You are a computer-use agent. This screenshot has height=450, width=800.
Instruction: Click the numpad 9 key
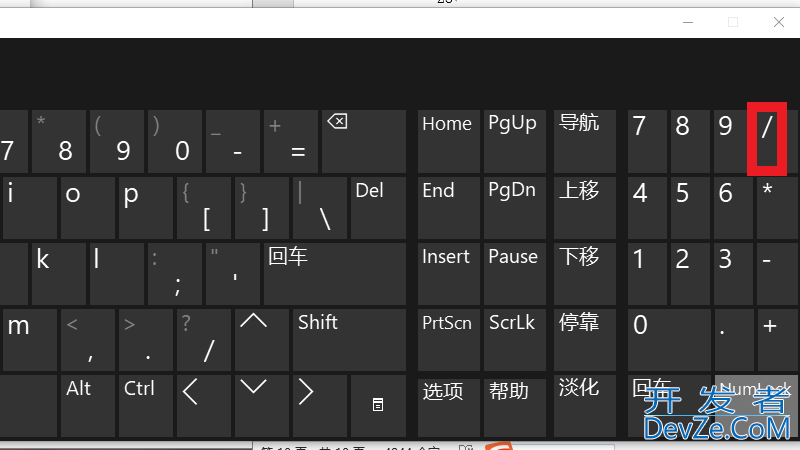[734, 141]
